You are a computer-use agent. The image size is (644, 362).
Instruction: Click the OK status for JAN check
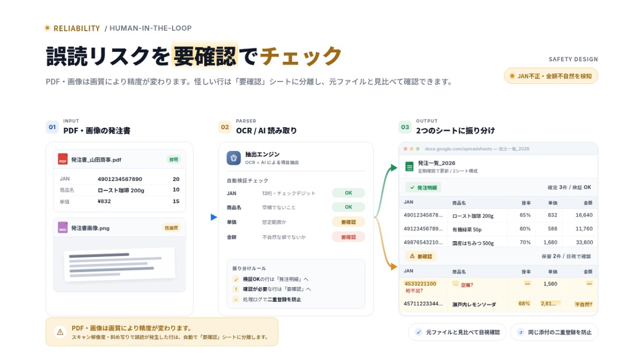[348, 193]
